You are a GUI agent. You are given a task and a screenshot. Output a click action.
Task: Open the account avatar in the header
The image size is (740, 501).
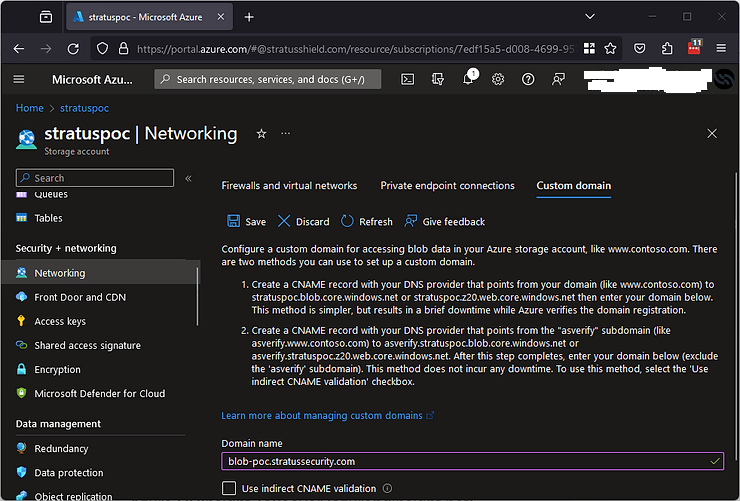(723, 79)
